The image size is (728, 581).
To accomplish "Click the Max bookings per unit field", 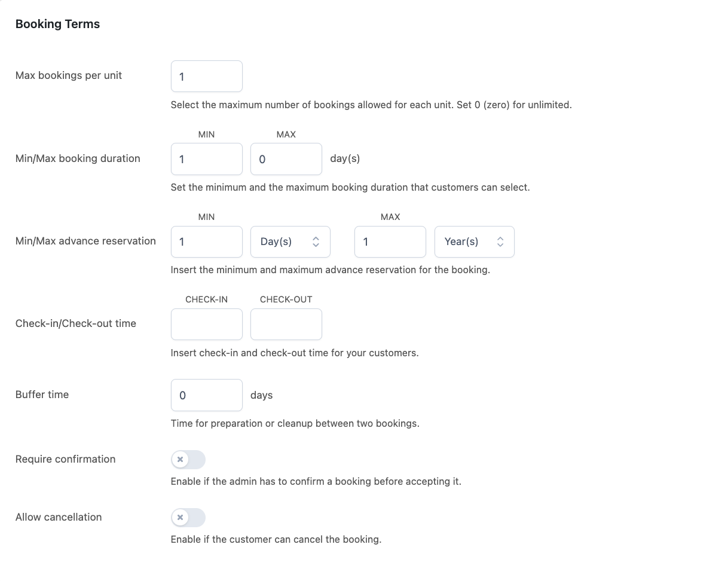I will 206,77.
